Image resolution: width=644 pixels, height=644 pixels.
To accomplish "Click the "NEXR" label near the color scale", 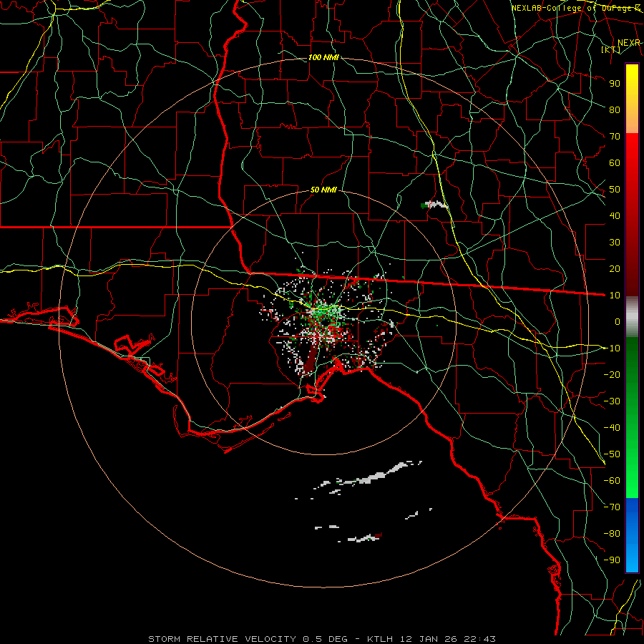I will (x=629, y=43).
